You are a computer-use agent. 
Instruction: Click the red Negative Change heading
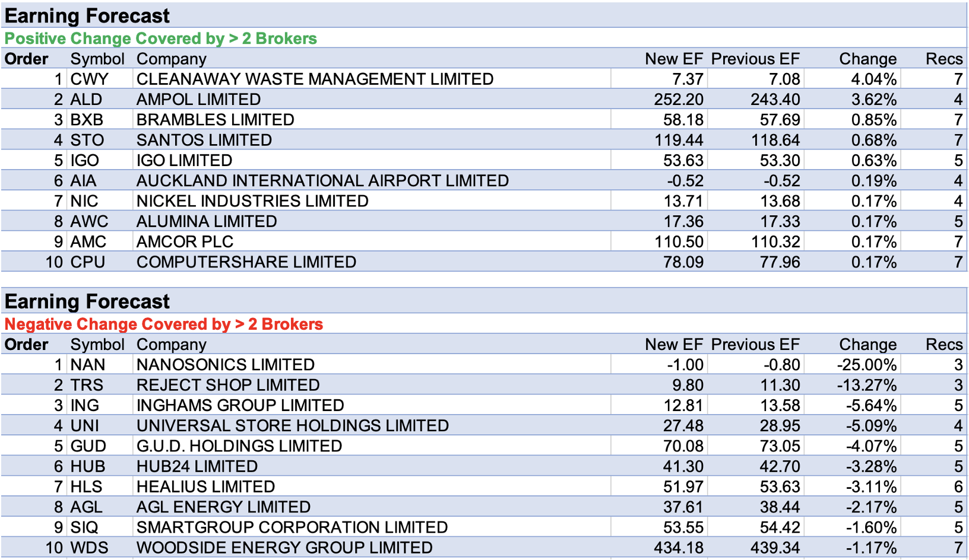(164, 324)
